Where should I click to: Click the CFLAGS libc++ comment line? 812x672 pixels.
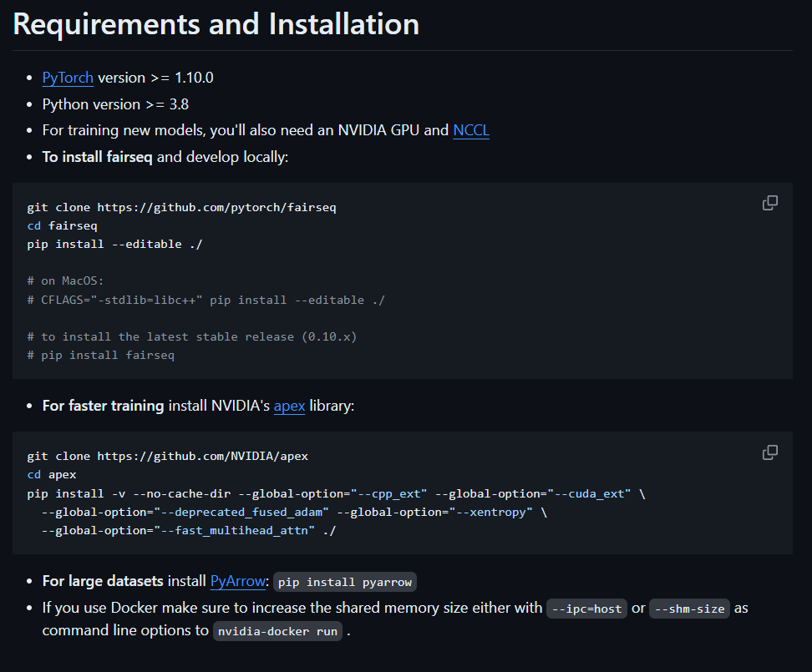click(x=206, y=300)
